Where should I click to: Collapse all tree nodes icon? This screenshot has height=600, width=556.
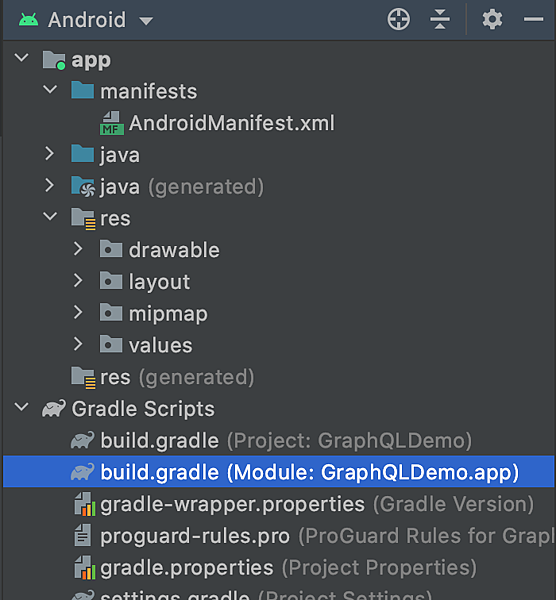tap(440, 20)
